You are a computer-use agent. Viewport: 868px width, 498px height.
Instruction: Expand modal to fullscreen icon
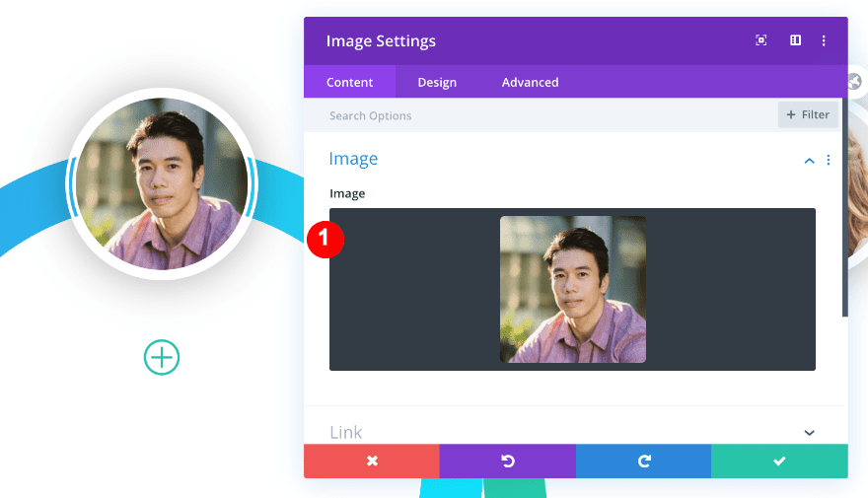click(x=761, y=40)
